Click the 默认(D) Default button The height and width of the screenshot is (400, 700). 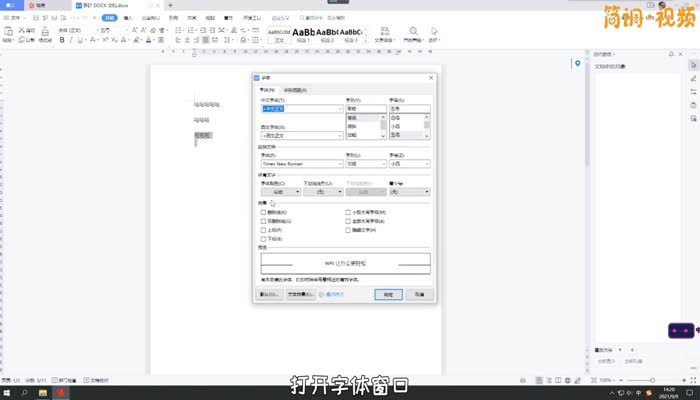(269, 295)
